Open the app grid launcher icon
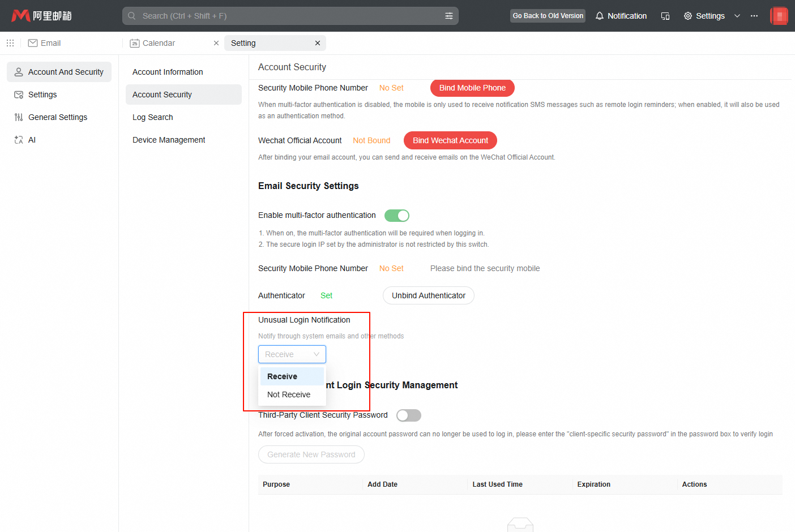Screen dimensions: 795x532 click(10, 43)
